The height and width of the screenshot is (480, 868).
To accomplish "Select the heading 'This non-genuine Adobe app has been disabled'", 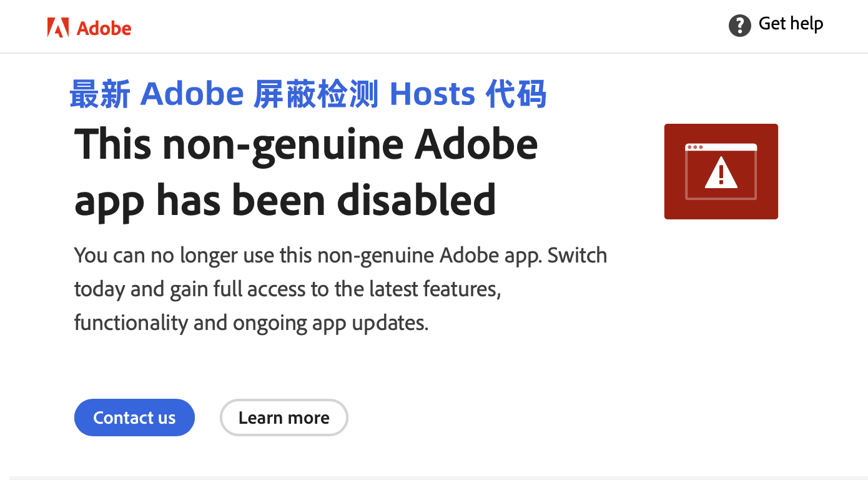I will pos(306,172).
